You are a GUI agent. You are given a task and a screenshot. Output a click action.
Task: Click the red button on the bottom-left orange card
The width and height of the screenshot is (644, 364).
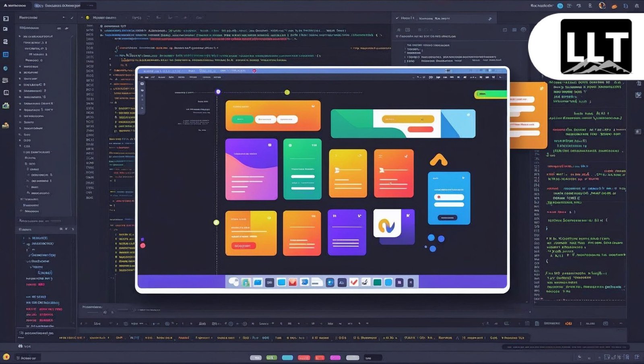244,246
